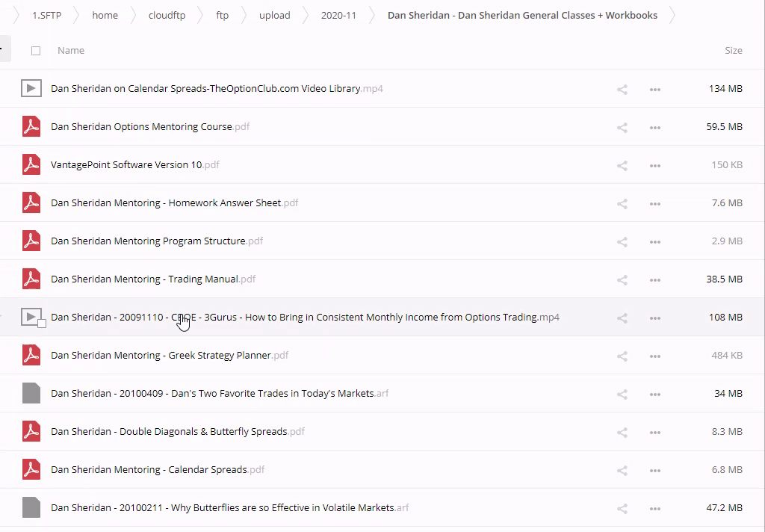Screen dimensions: 765x532
Task: Share the VantagePoint Software Version 10 pdf
Action: [x=622, y=165]
